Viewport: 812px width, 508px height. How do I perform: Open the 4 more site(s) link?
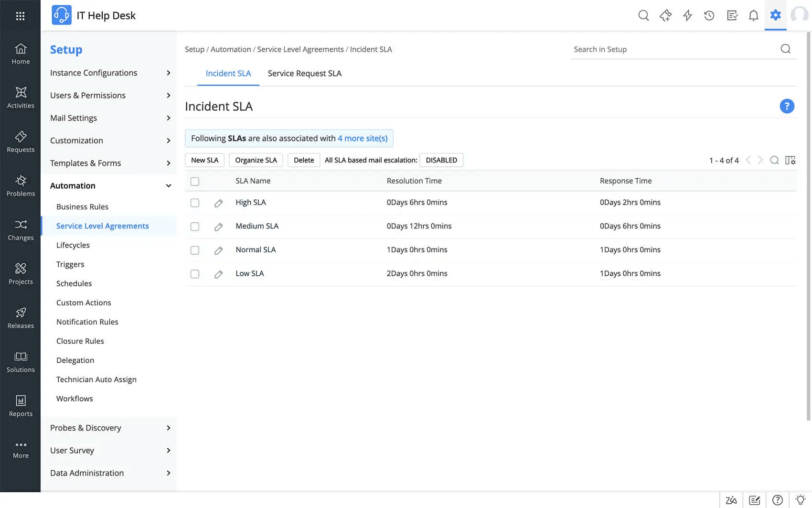click(x=363, y=139)
